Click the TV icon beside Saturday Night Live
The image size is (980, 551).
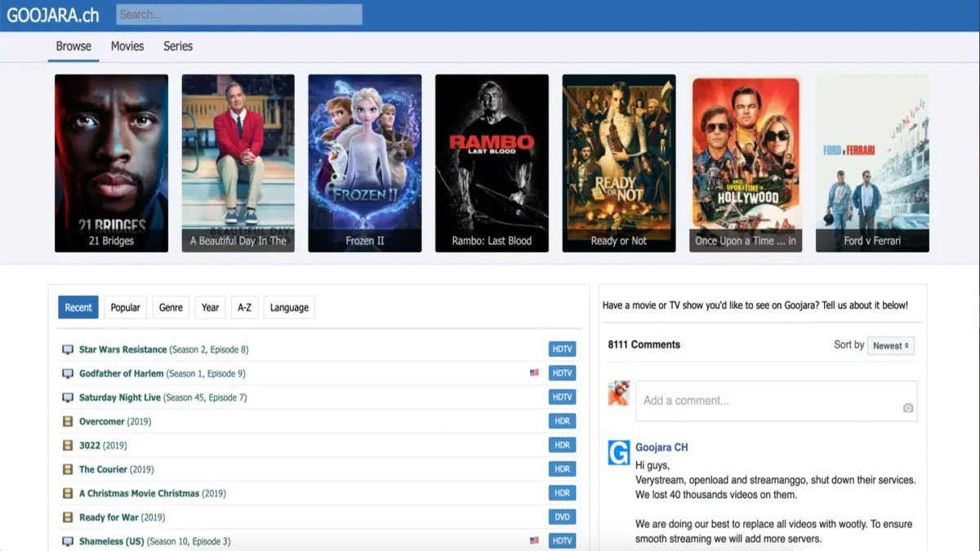tap(68, 398)
